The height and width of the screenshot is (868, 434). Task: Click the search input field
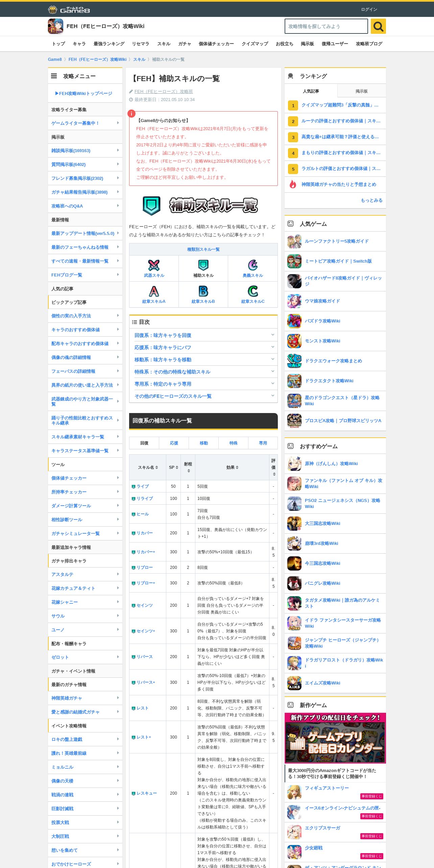(x=326, y=26)
